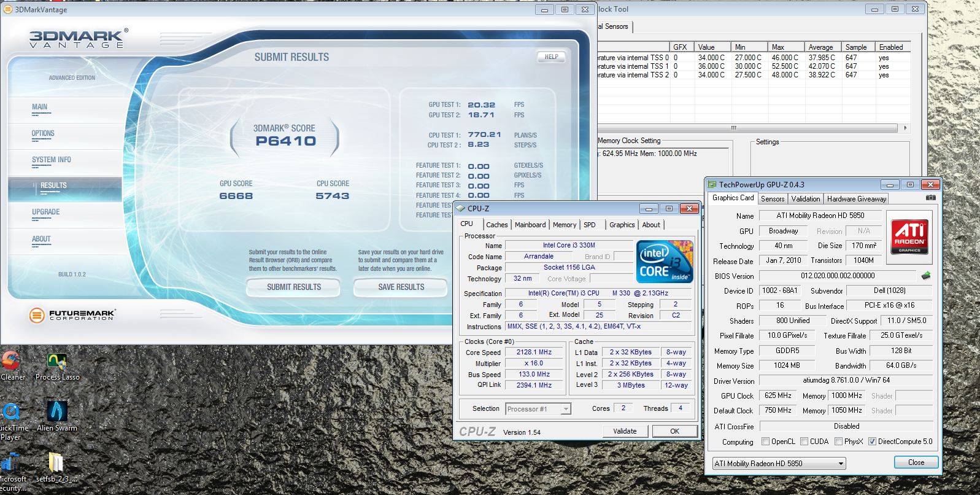980x495 pixels.
Task: Click the SAVE RESULTS button
Action: click(401, 287)
